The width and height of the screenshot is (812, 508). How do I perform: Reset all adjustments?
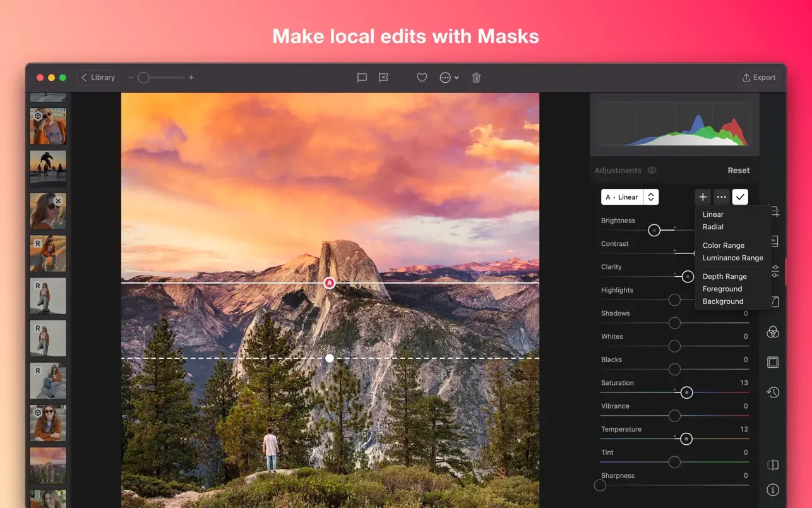(738, 170)
